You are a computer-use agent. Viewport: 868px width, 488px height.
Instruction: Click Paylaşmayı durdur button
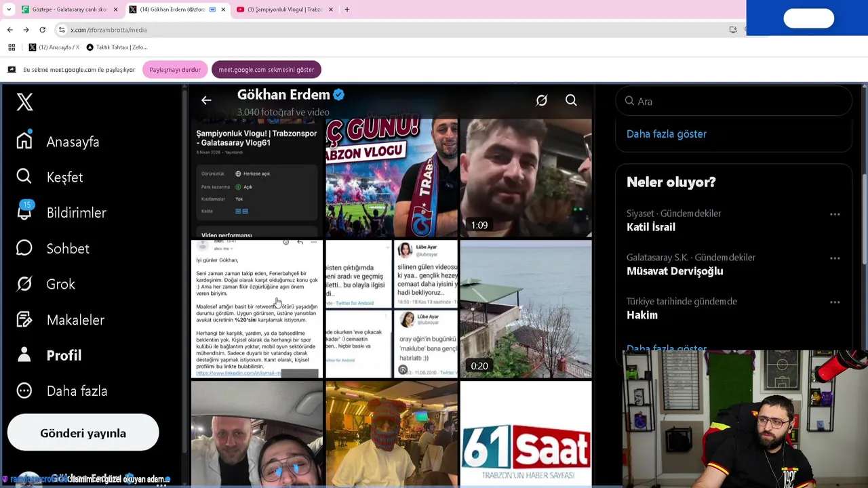click(175, 70)
